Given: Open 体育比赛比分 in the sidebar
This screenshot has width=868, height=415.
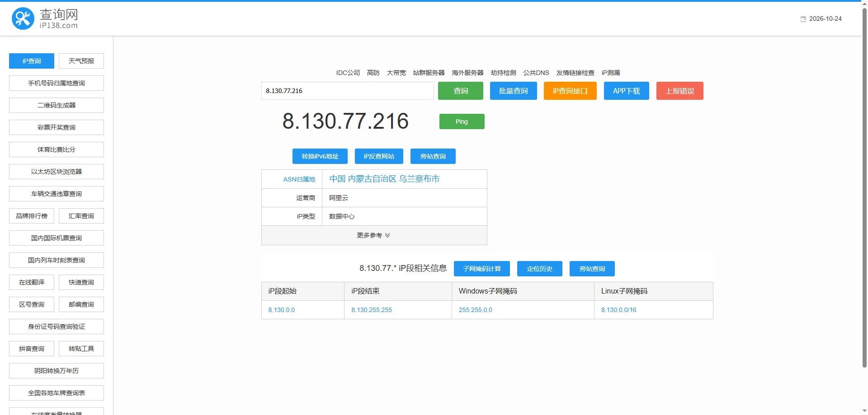Looking at the screenshot, I should 57,149.
